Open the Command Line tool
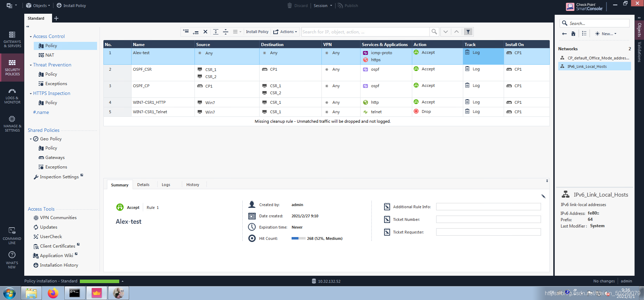Image resolution: width=644 pixels, height=300 pixels. click(x=12, y=236)
